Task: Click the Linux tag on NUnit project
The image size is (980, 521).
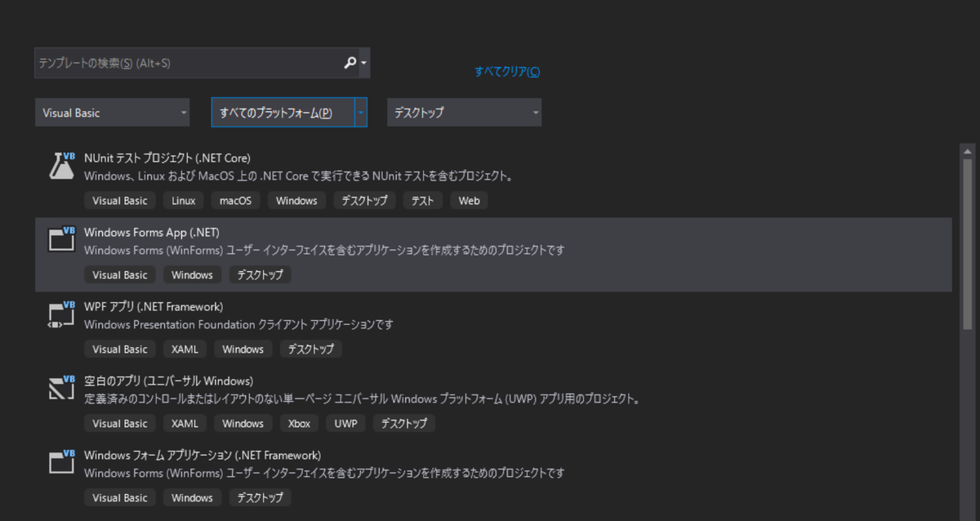Action: pyautogui.click(x=184, y=200)
